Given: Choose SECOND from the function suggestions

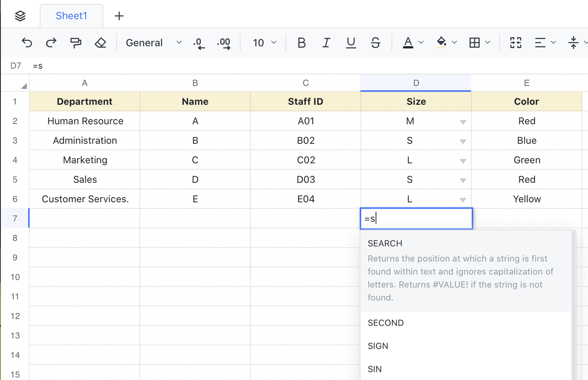Looking at the screenshot, I should [385, 323].
